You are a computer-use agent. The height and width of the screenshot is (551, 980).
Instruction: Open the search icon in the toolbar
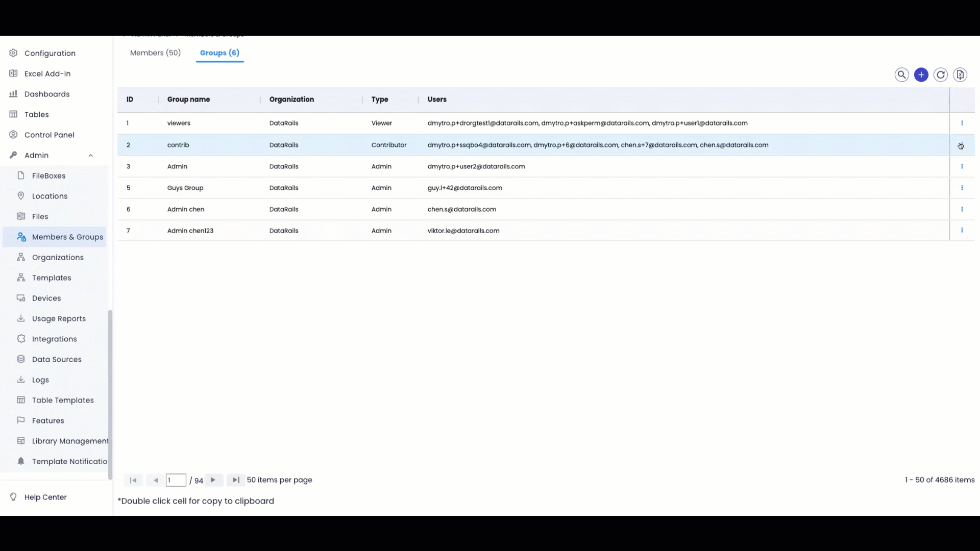point(902,75)
